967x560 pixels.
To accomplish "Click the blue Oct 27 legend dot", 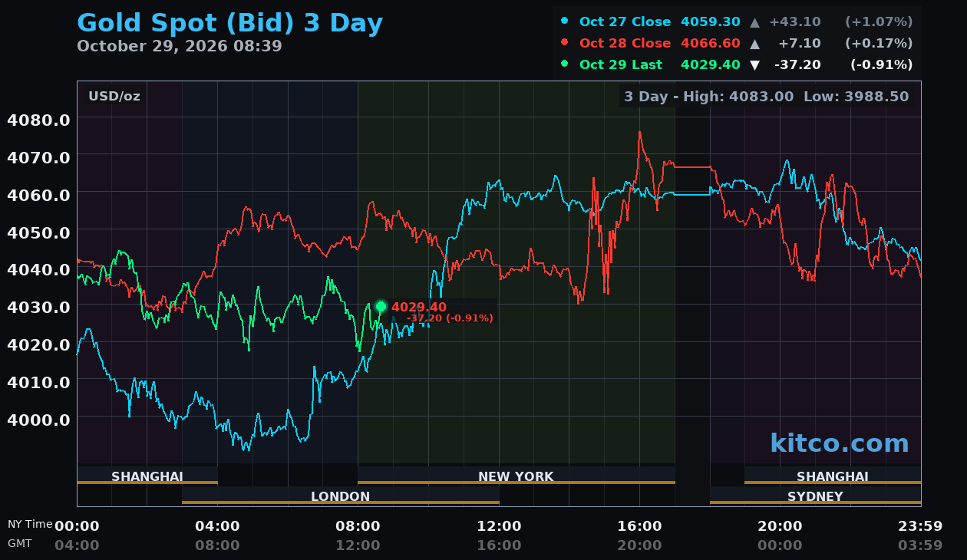I will coord(565,21).
